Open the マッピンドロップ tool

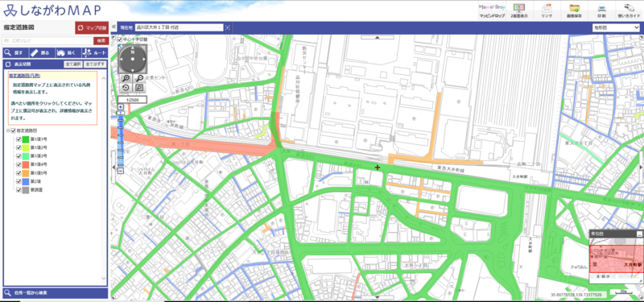point(492,10)
